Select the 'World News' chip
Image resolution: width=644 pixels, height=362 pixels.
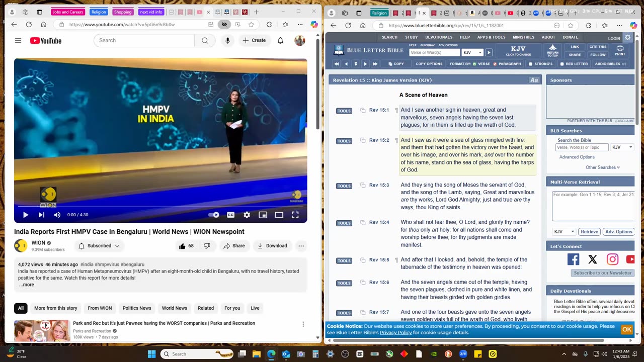click(175, 308)
